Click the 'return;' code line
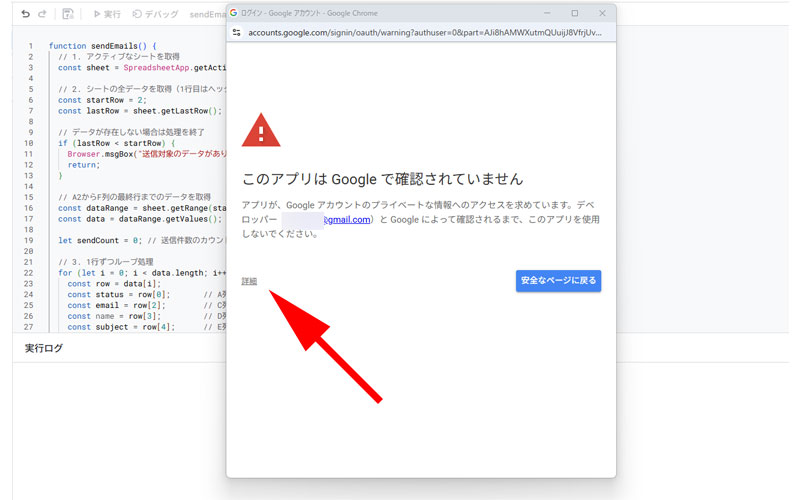This screenshot has width=800, height=500. pos(84,165)
